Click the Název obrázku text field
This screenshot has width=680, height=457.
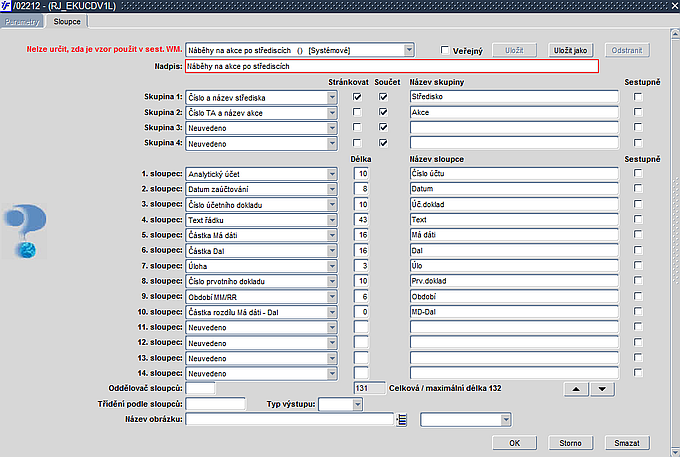290,419
